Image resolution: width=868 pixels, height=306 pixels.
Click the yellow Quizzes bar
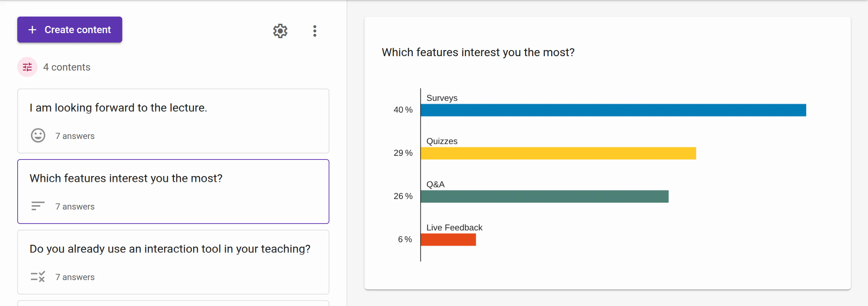pos(558,153)
